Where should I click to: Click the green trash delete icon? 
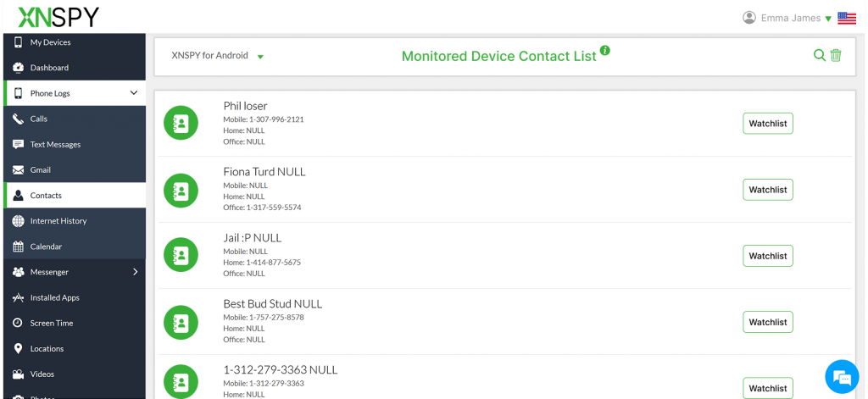point(836,55)
